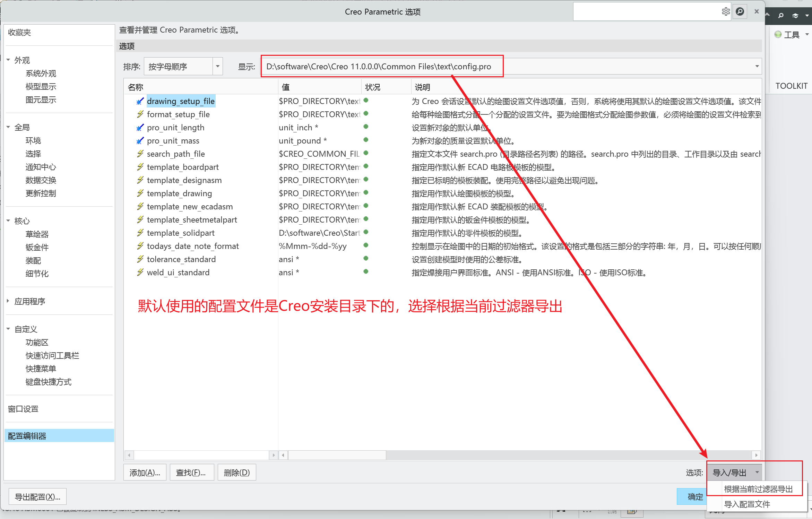Viewport: 812px width, 519px height.
Task: Click the search icon in Creo main window
Action: [x=781, y=16]
